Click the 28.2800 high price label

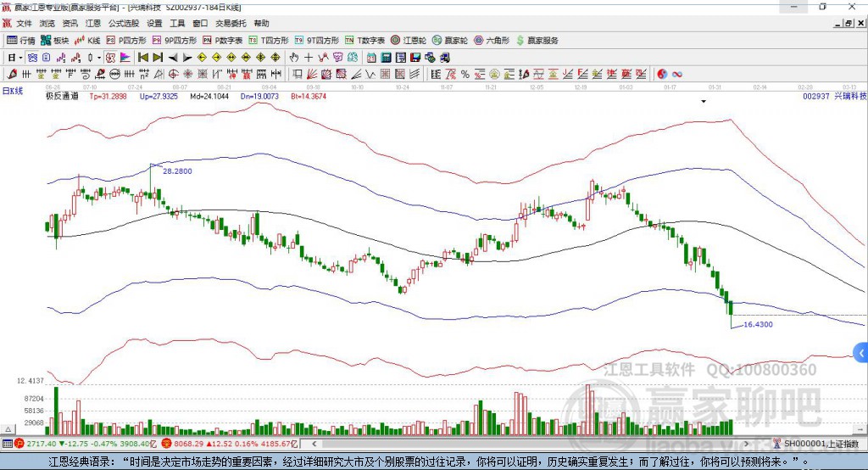tap(177, 171)
